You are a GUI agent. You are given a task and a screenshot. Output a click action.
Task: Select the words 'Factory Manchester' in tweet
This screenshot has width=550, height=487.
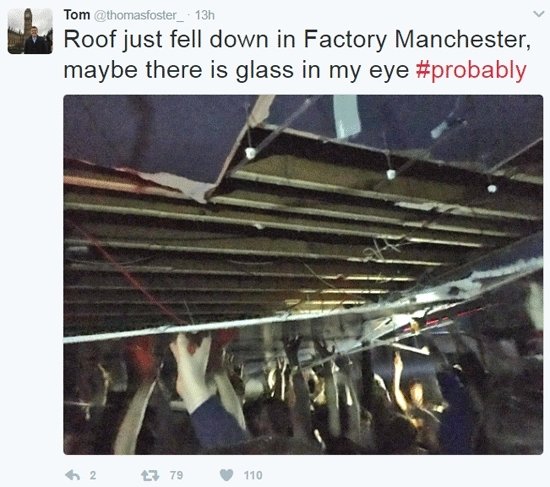click(417, 39)
